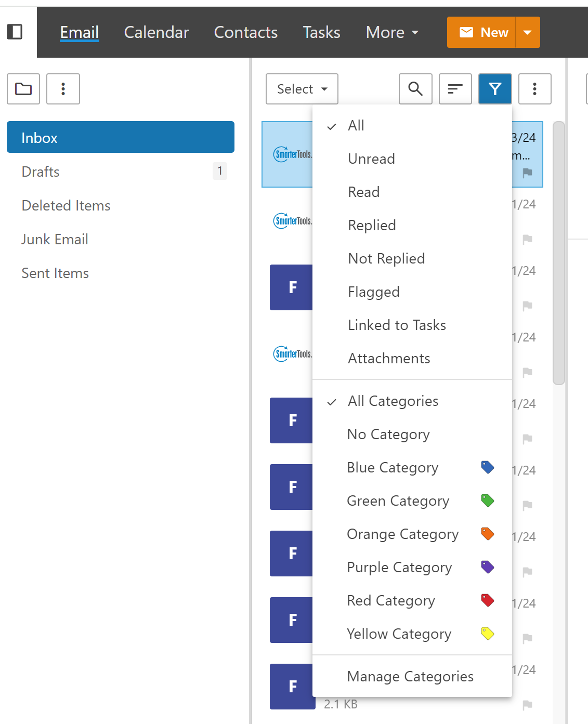This screenshot has height=724, width=588.
Task: Select the checked All filter option
Action: click(x=356, y=126)
